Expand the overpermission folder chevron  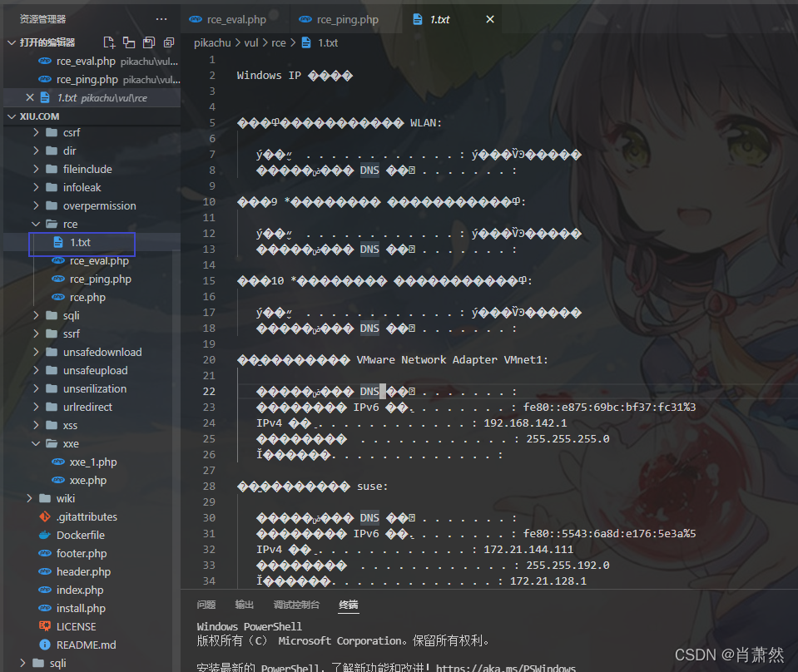(36, 205)
